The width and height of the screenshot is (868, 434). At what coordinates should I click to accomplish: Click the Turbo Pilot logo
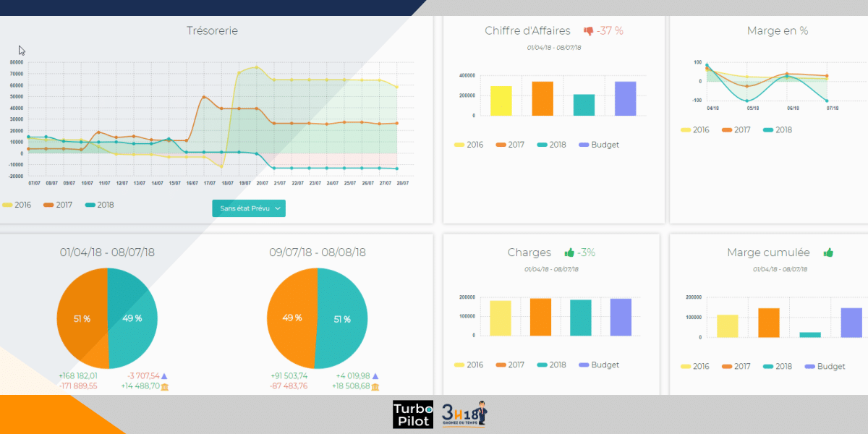click(413, 414)
